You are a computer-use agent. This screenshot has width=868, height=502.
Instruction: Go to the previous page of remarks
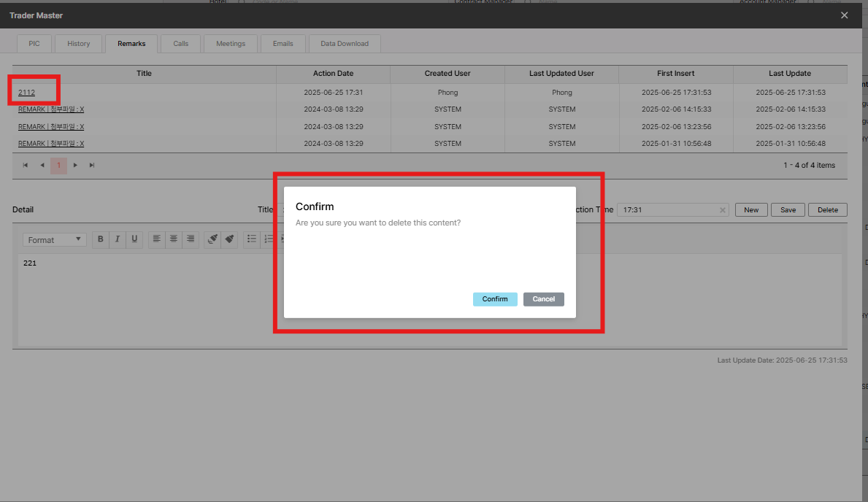(42, 165)
